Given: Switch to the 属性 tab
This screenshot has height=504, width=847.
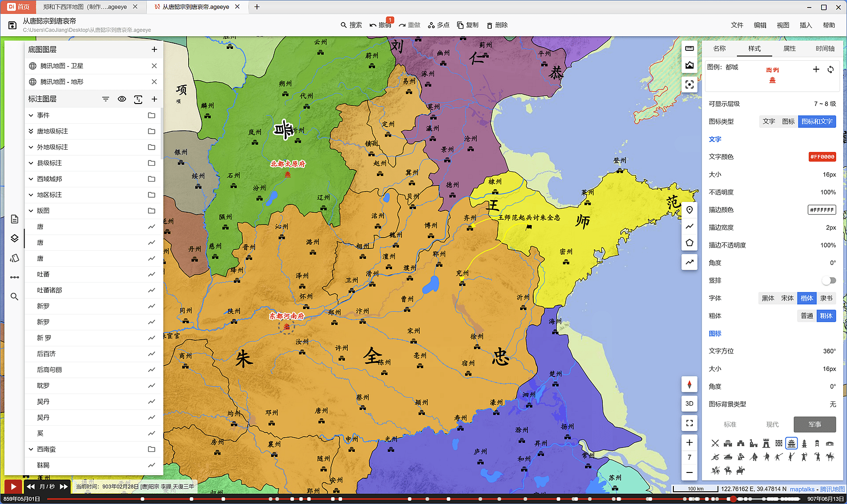Looking at the screenshot, I should coord(789,48).
